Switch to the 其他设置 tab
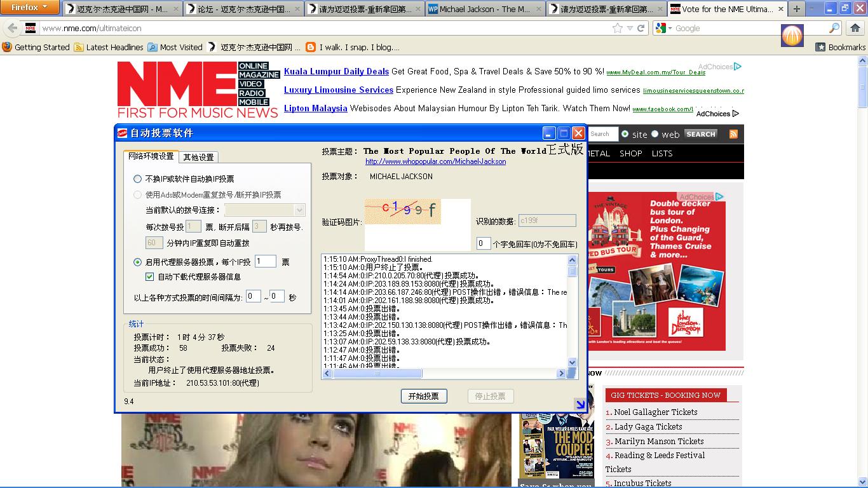 (x=198, y=157)
